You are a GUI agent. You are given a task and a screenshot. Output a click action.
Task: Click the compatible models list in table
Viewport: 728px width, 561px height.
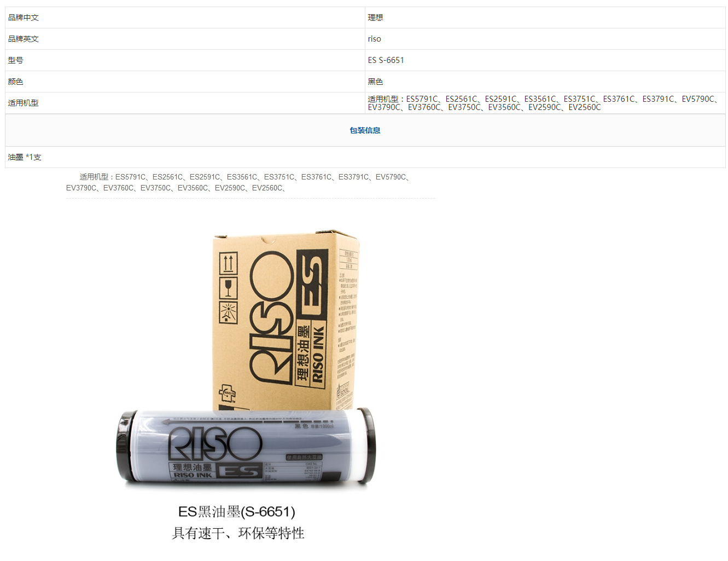(544, 103)
